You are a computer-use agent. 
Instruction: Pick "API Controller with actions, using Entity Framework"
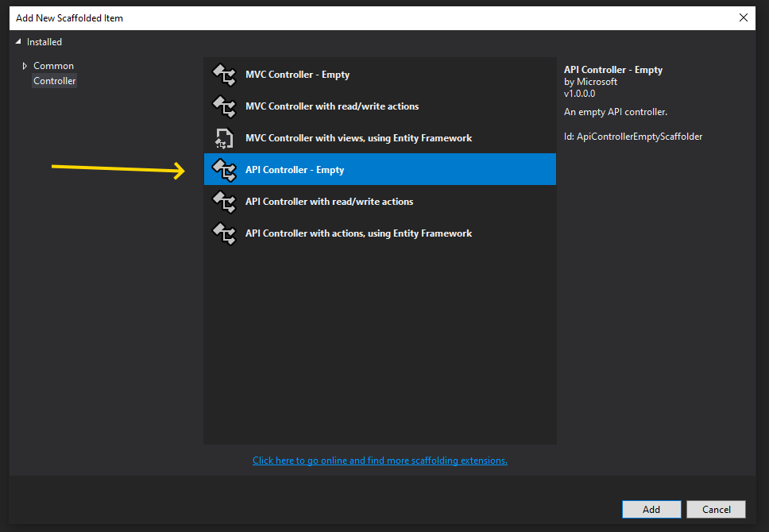click(358, 233)
